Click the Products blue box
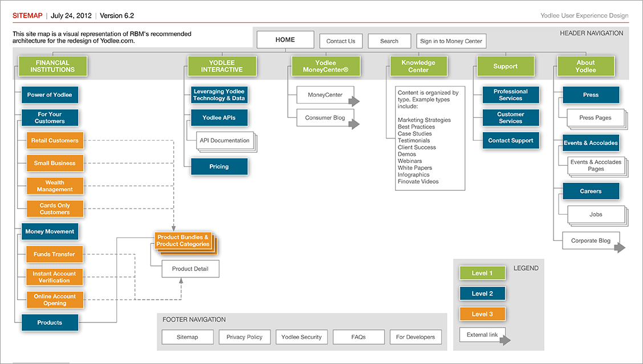 click(50, 322)
